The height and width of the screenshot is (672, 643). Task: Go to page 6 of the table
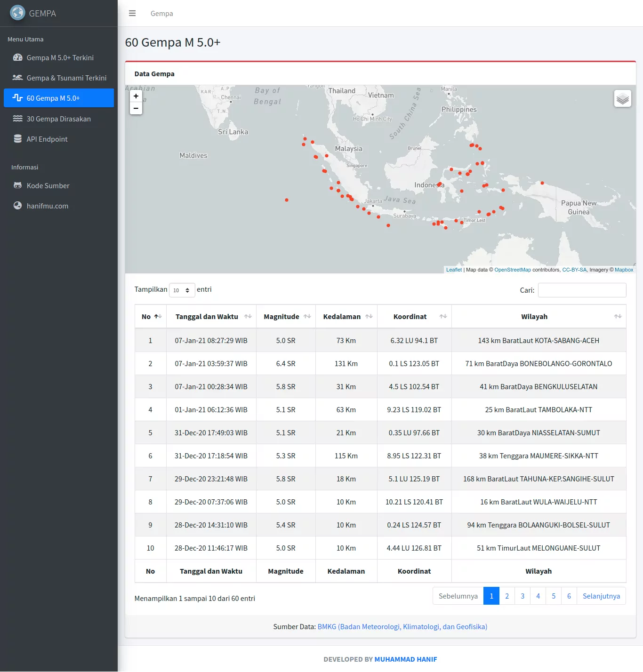[x=569, y=596]
